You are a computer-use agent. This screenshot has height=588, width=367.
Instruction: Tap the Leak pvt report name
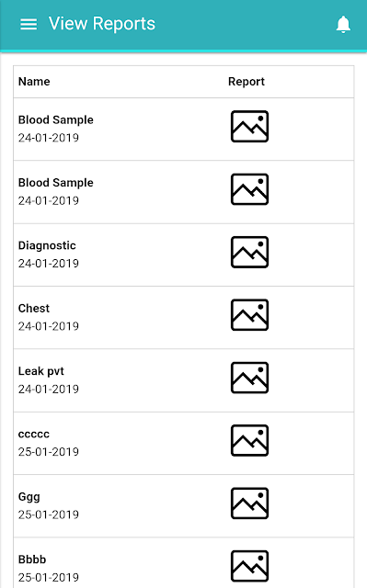coord(40,371)
